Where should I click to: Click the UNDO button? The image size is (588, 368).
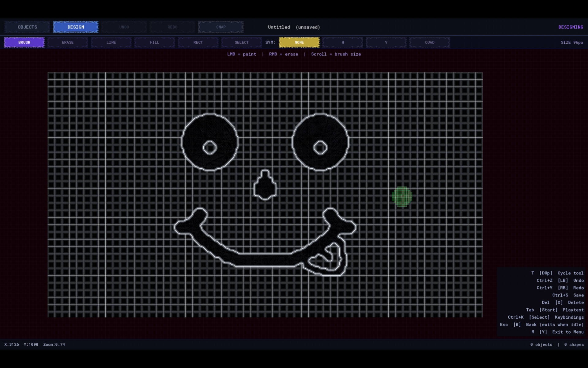(124, 27)
